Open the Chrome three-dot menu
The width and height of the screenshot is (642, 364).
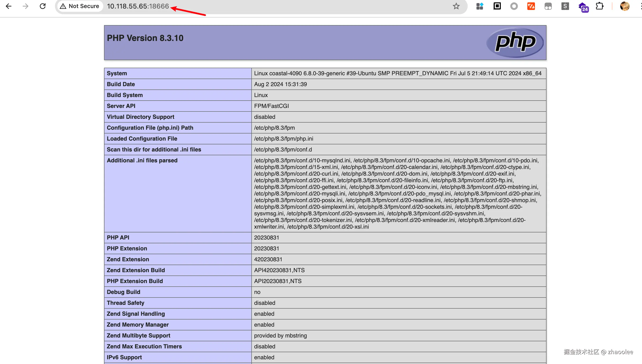click(x=641, y=6)
